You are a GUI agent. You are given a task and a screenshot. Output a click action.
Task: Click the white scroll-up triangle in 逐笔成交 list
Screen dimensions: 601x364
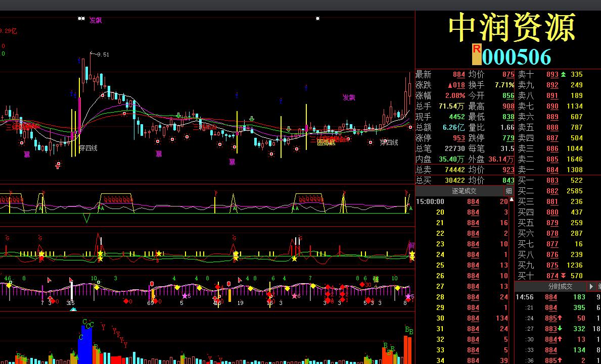coord(512,199)
